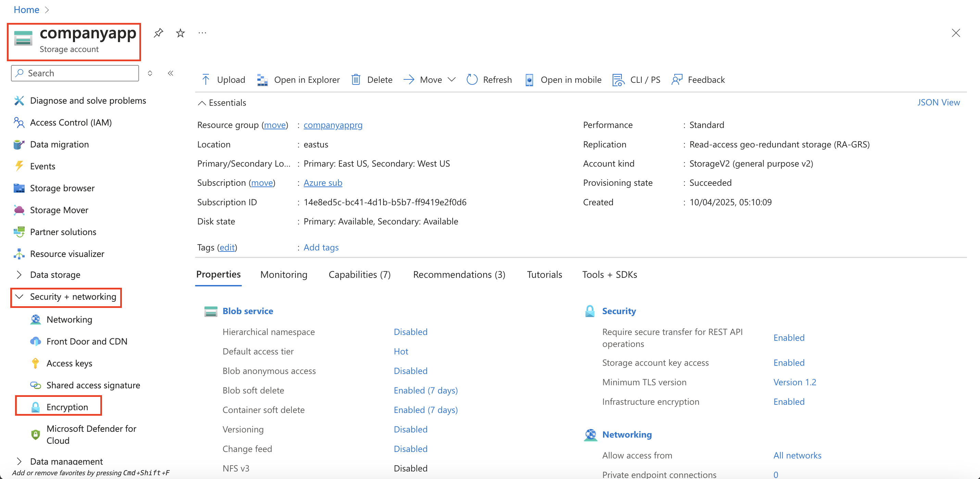Click the Upload arrow icon
This screenshot has width=980, height=479.
tap(205, 79)
